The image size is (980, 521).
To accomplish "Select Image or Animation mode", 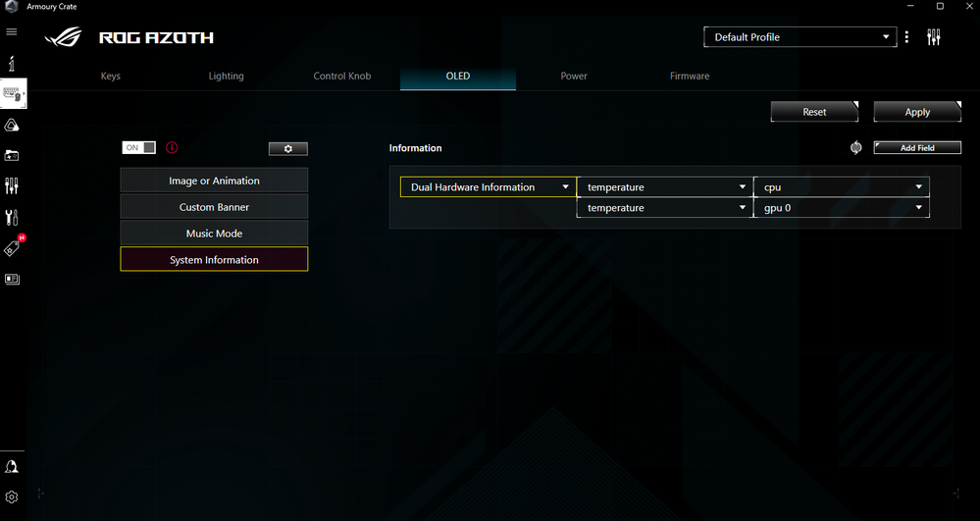I will (214, 181).
